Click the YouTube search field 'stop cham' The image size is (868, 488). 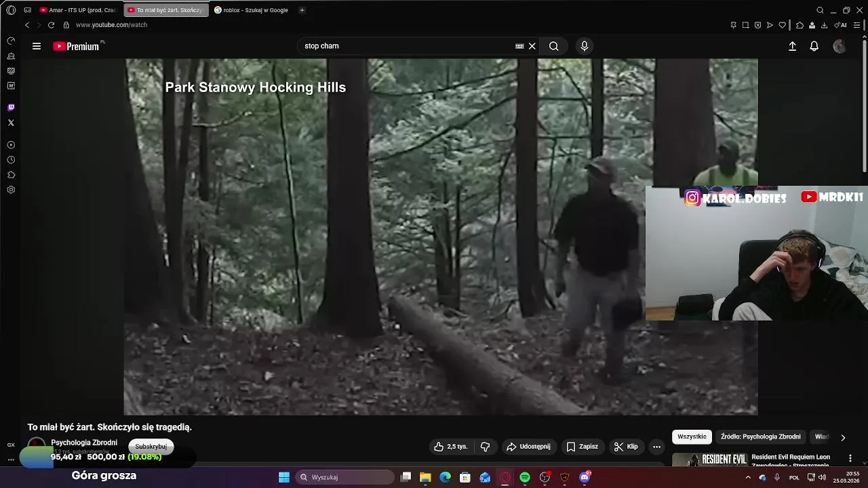[x=407, y=46]
